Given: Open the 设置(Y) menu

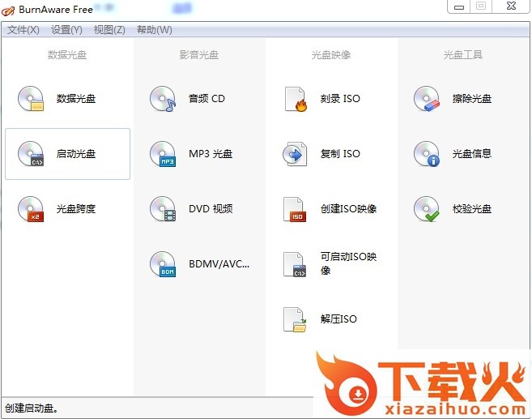Looking at the screenshot, I should point(66,30).
